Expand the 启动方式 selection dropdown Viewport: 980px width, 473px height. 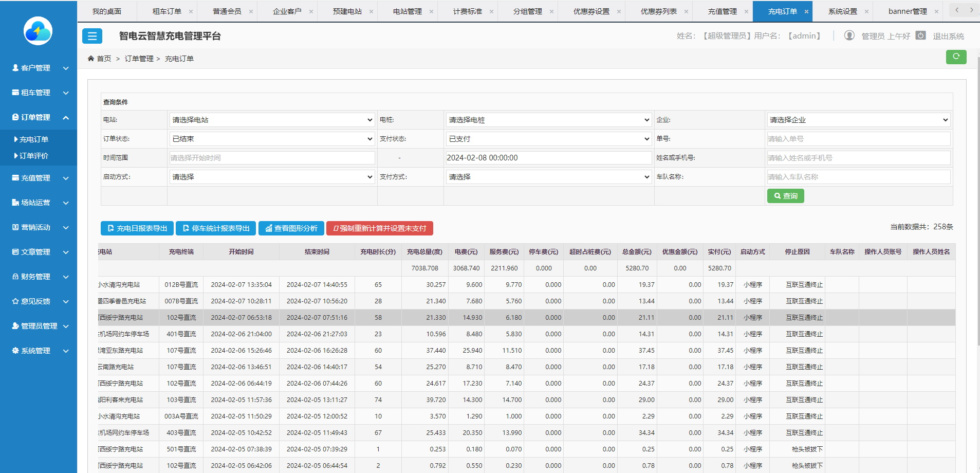(x=272, y=176)
